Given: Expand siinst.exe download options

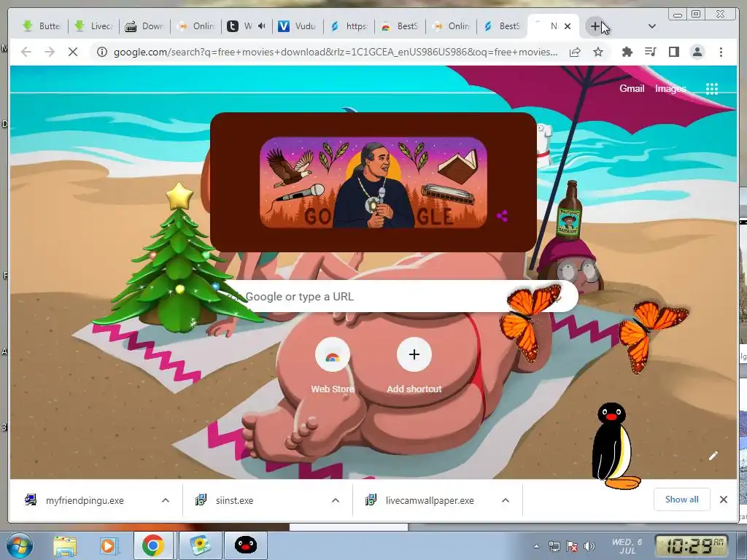Looking at the screenshot, I should (x=336, y=500).
